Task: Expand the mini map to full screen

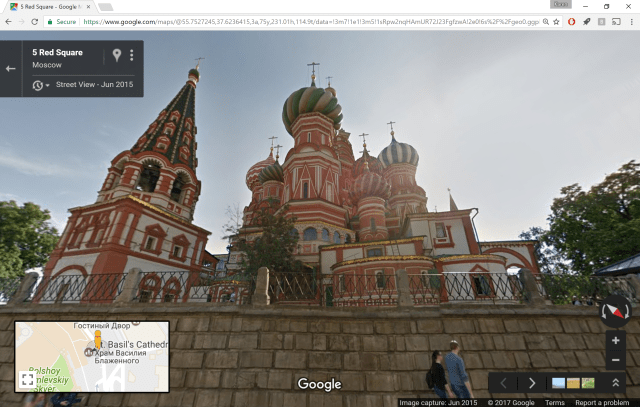Action: click(27, 379)
